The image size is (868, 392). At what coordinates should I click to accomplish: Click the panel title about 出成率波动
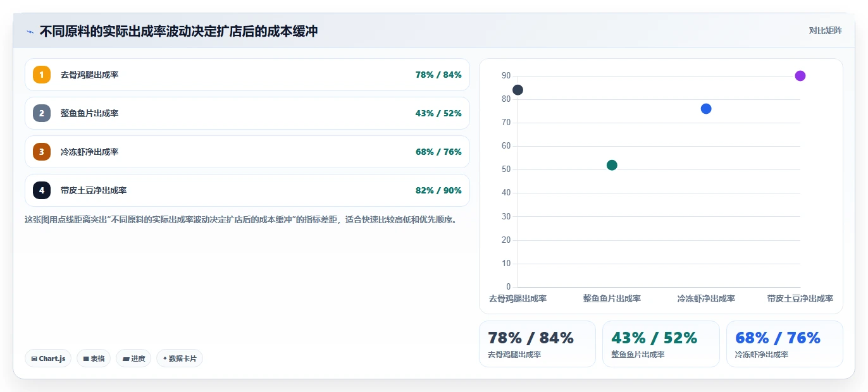(x=178, y=31)
